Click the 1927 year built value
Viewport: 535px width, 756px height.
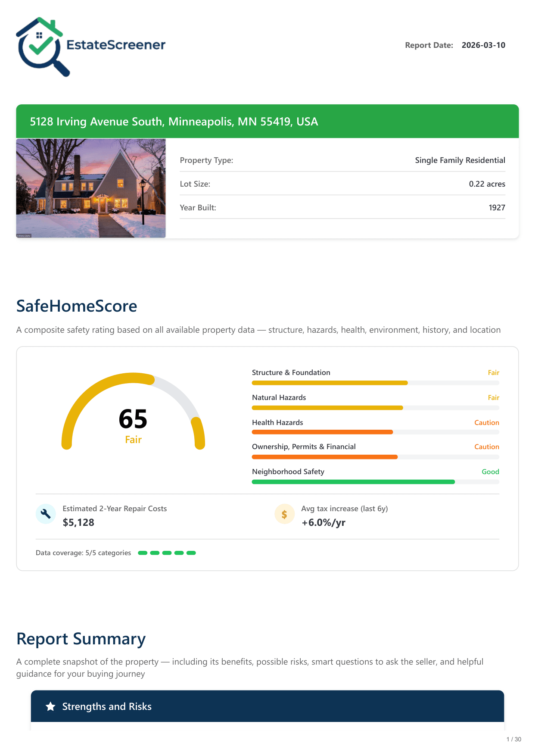pyautogui.click(x=497, y=208)
